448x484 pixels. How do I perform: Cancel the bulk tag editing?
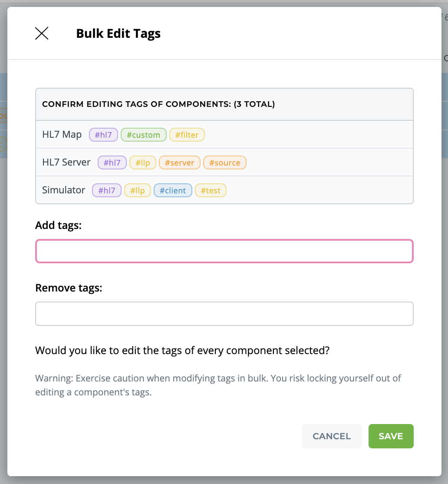click(332, 436)
